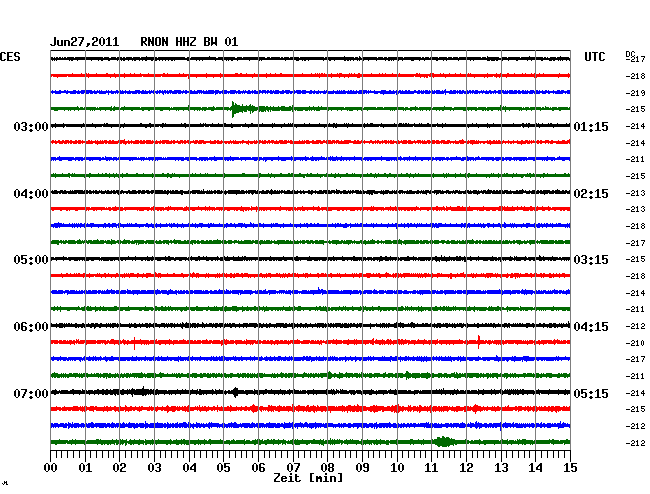Click the 04 minute tick label
This screenshot has width=650, height=494.
(189, 467)
